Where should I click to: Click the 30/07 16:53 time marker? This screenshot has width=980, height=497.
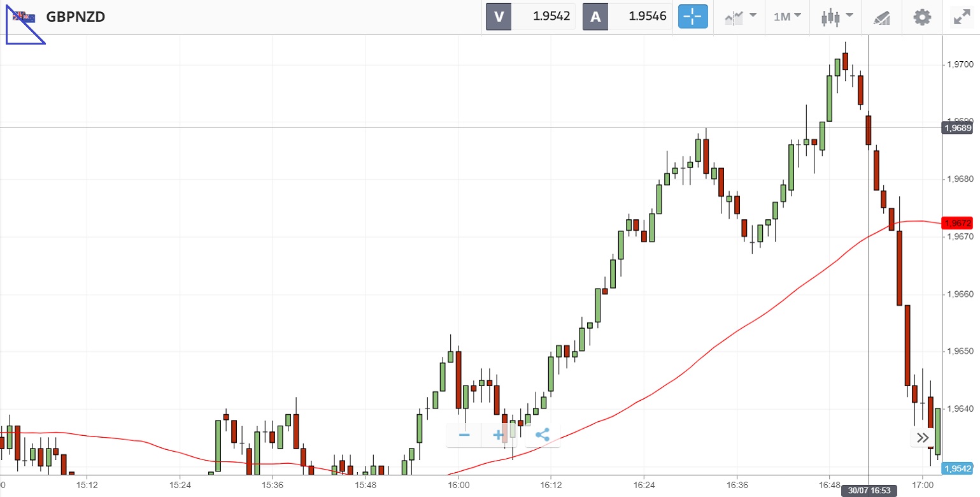coord(869,491)
